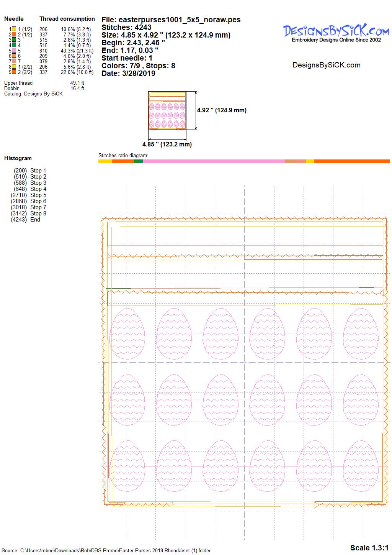Click the green segment in stitches ratio diagram
The width and height of the screenshot is (392, 555).
tap(138, 161)
